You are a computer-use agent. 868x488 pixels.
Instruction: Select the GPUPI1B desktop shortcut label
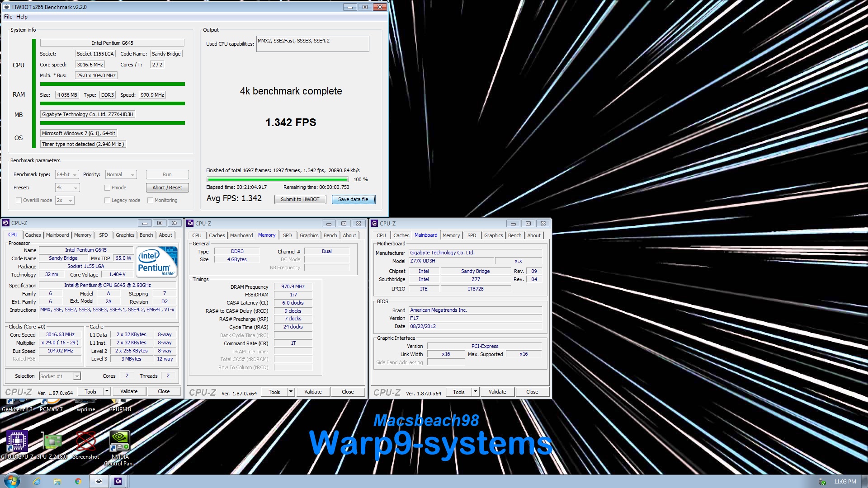coord(120,409)
